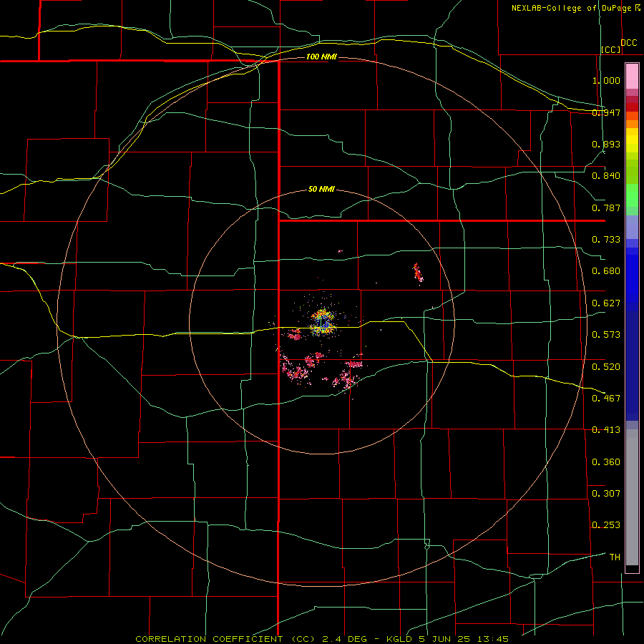The width and height of the screenshot is (644, 644).
Task: Click the 0.680 legend value
Action: (x=606, y=271)
